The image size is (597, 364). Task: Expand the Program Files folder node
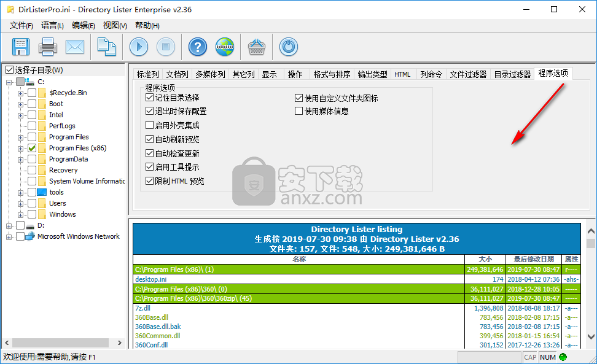(20, 137)
